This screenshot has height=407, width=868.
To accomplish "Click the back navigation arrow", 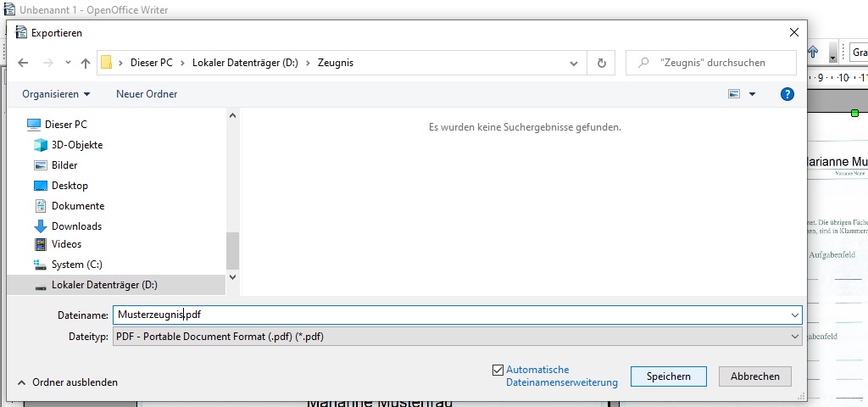I will click(23, 63).
